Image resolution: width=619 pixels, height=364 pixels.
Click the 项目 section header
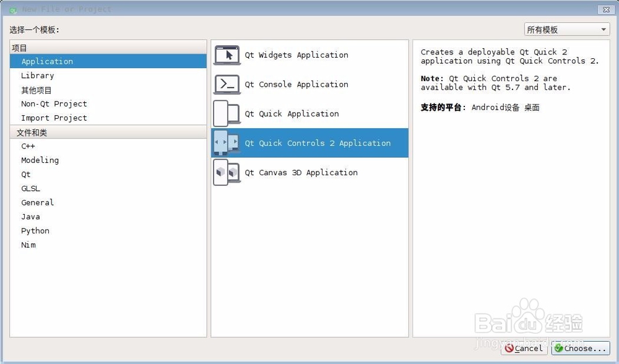click(x=108, y=48)
